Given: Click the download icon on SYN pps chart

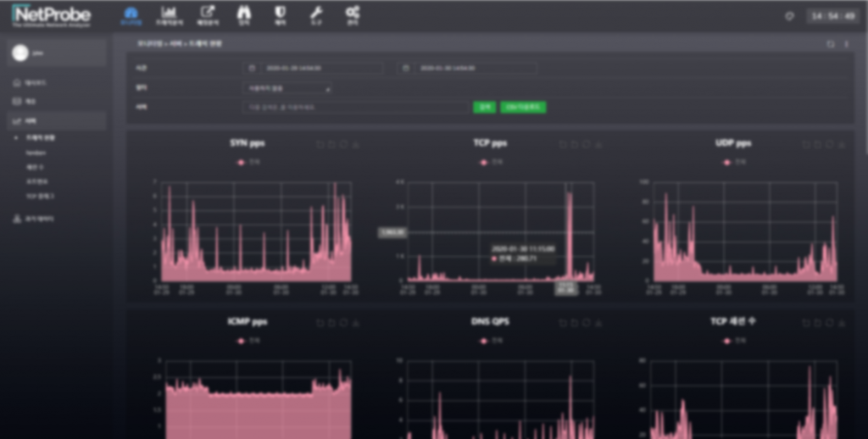Looking at the screenshot, I should tap(356, 144).
